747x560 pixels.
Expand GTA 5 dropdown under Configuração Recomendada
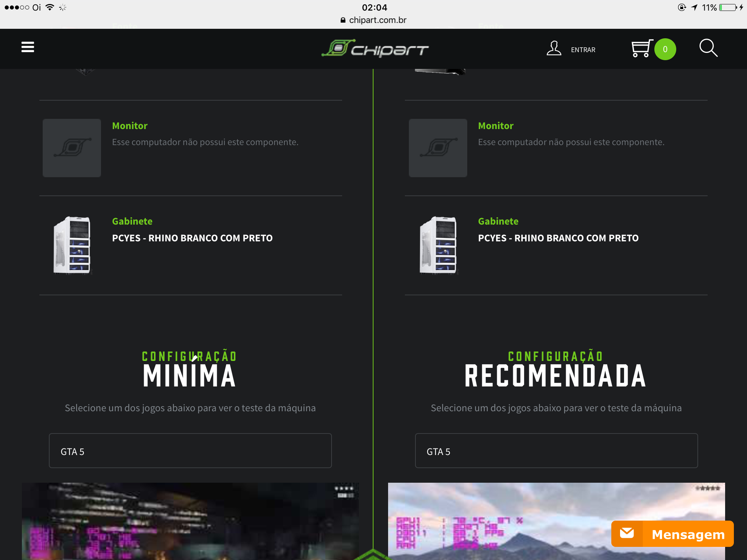[x=556, y=451]
